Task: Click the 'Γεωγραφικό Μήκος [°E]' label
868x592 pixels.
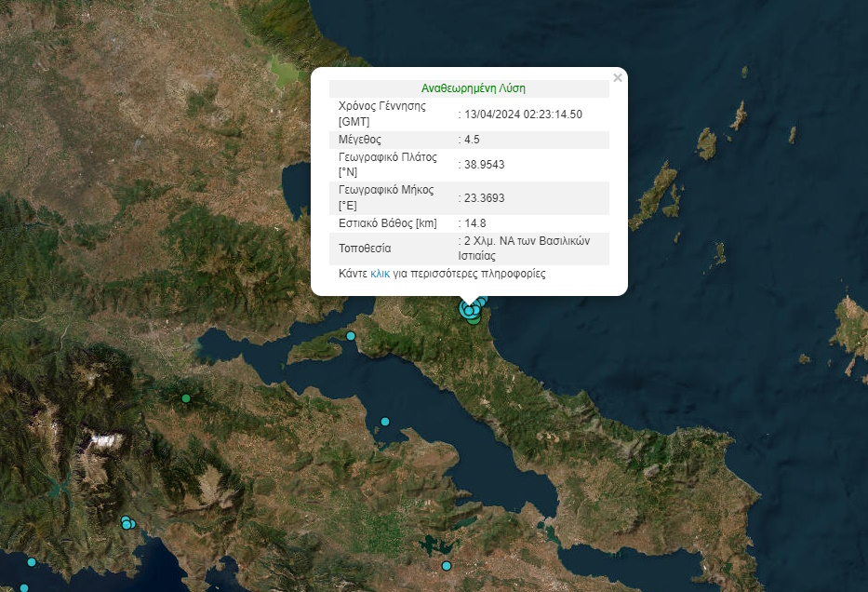Action: coord(386,197)
